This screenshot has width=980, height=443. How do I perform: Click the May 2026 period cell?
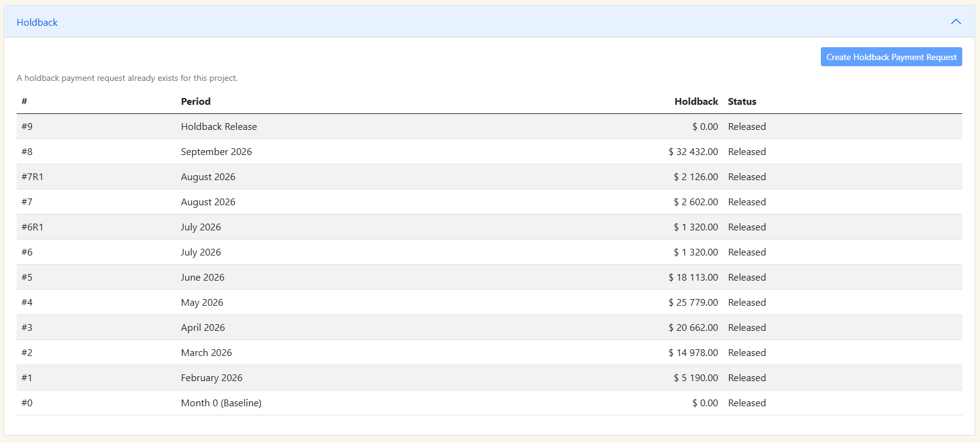(x=202, y=303)
